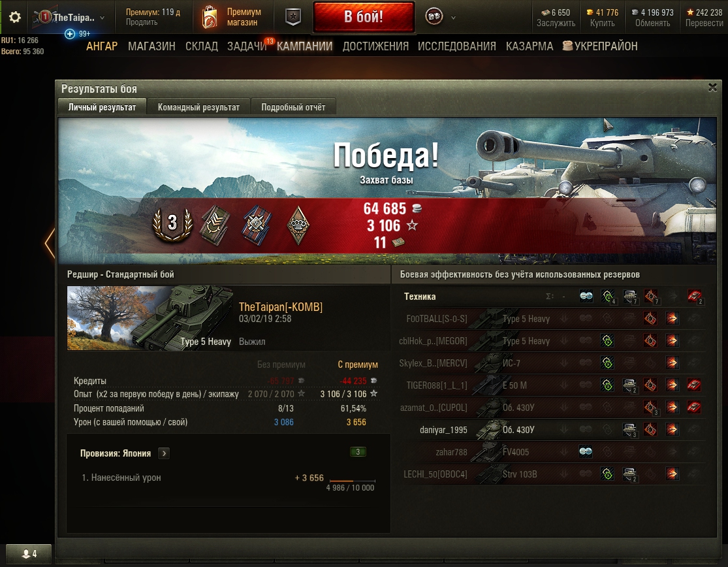Click the battle type selector icon
The height and width of the screenshot is (567, 728).
click(x=434, y=17)
